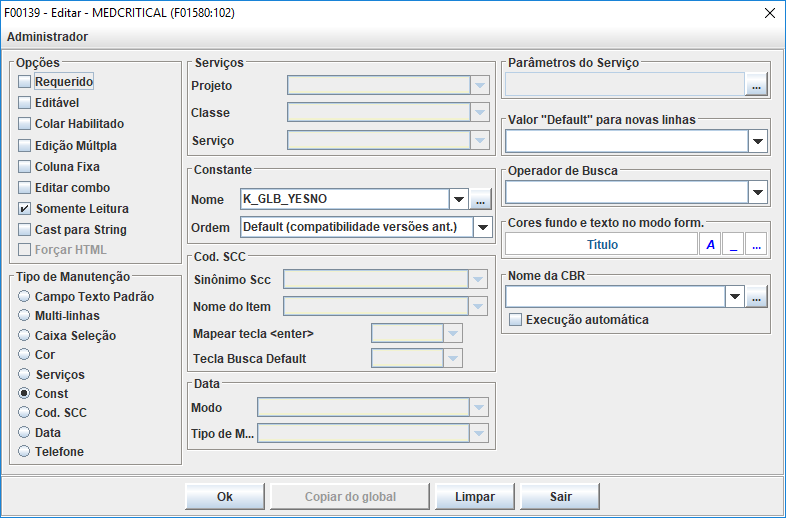
Task: Choose the Data maintenance type radio button
Action: (25, 433)
